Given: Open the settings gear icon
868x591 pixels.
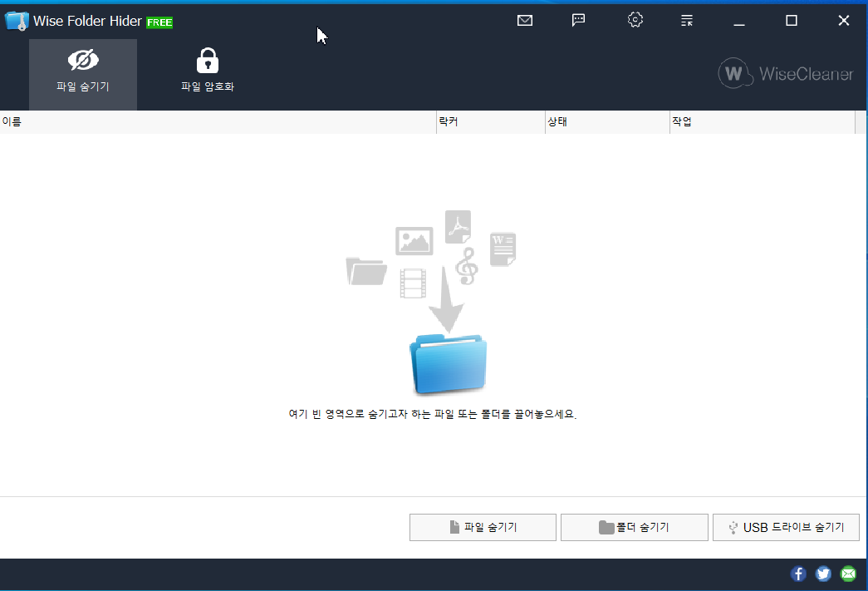Looking at the screenshot, I should pos(635,20).
